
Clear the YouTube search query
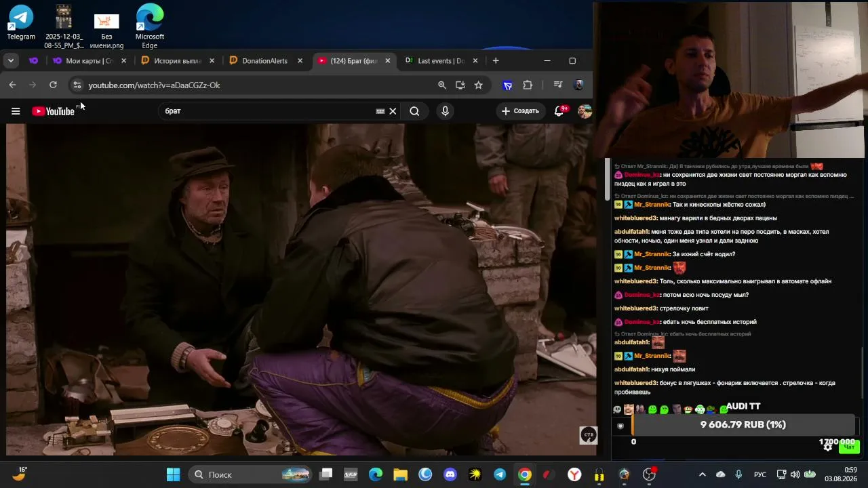[x=393, y=111]
